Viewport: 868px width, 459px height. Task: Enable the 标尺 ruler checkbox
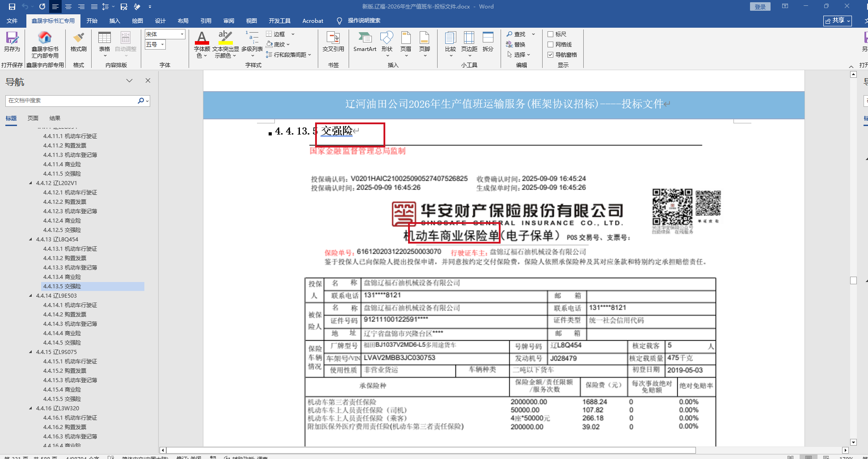click(x=551, y=34)
